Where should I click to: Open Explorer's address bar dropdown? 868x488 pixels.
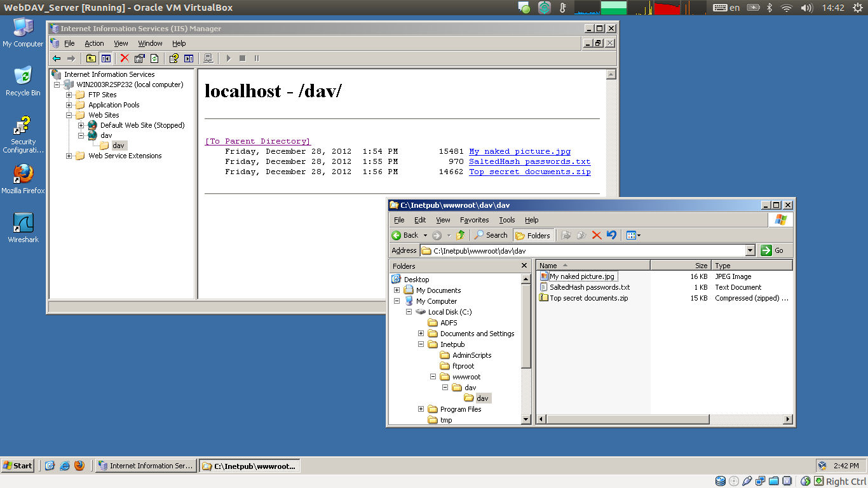750,250
